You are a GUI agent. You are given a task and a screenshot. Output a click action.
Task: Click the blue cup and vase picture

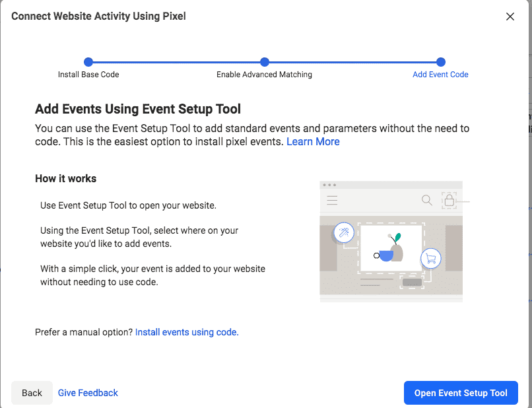390,248
